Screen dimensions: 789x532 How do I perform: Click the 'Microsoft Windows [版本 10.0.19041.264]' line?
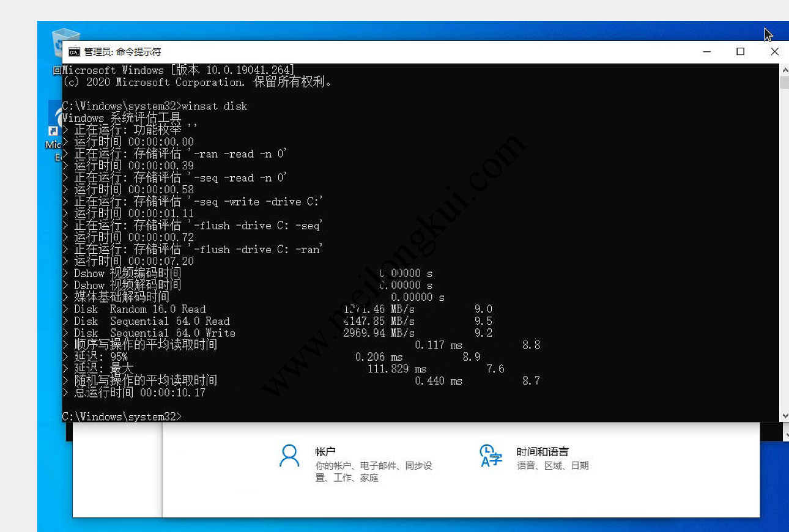(178, 70)
